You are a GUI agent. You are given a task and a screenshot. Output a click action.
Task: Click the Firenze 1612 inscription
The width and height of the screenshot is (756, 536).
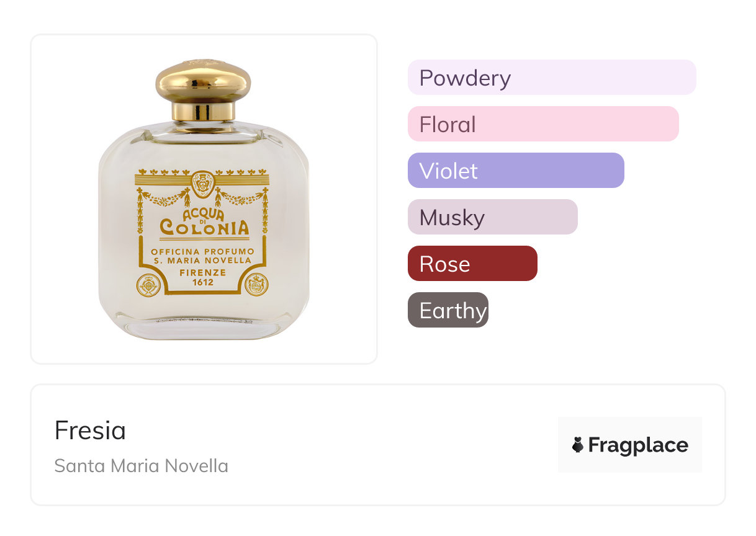tap(203, 277)
